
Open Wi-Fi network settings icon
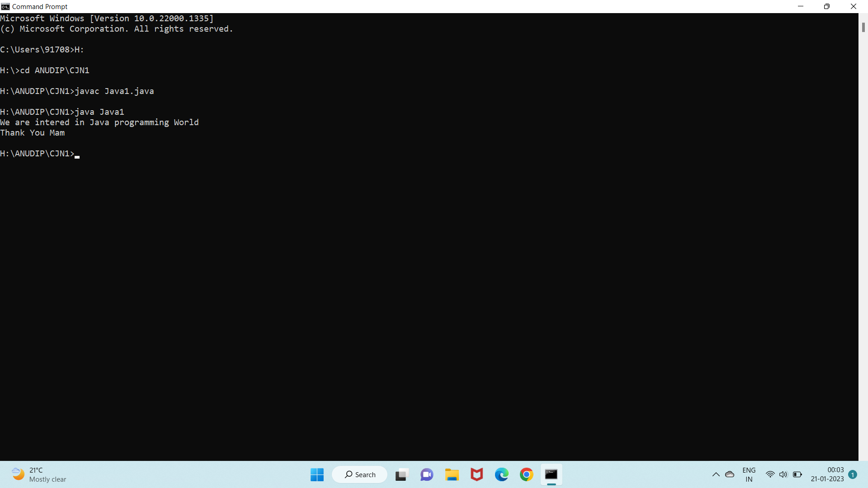tap(770, 474)
